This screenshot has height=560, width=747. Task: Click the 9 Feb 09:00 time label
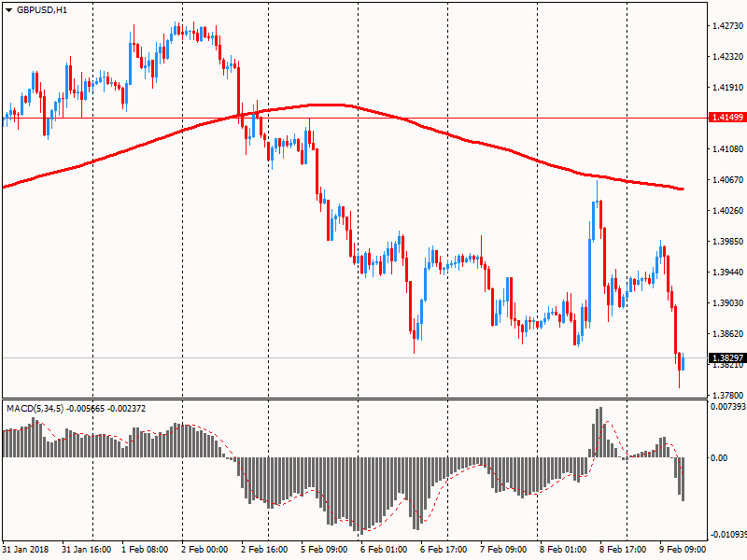pos(683,550)
